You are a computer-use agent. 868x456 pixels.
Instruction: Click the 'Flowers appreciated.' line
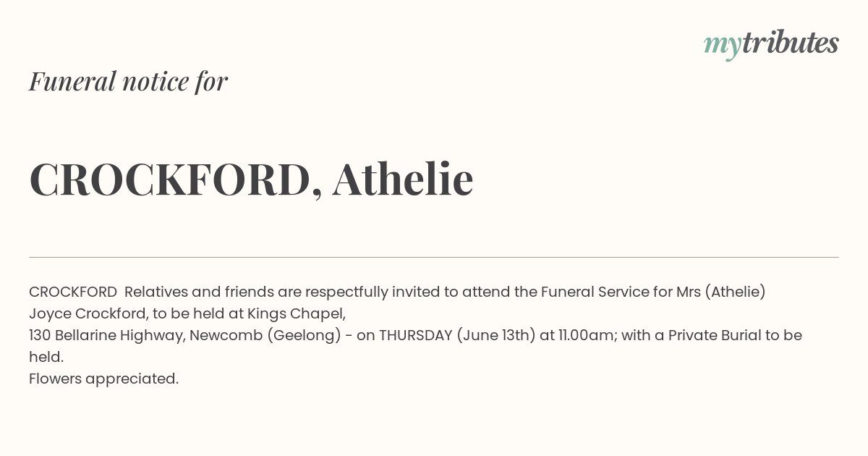coord(103,379)
